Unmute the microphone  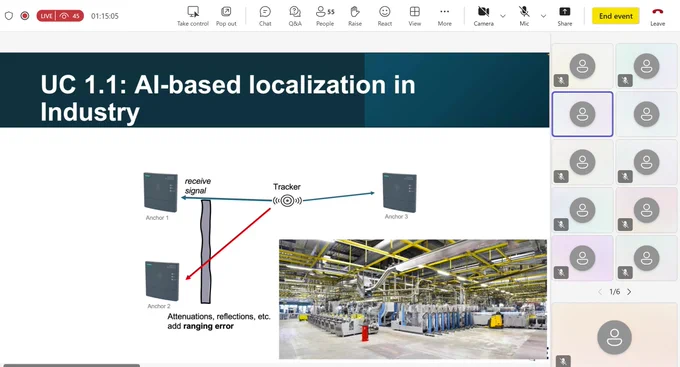(524, 16)
